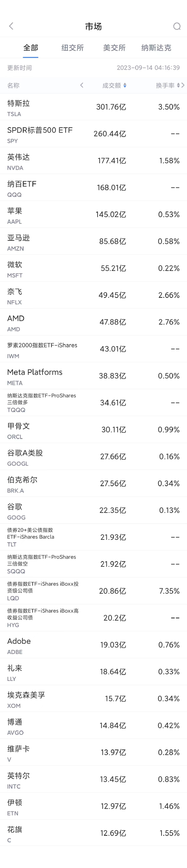Viewport: 187px width, 868px height.
Task: Open the Adobe ADBE row
Action: point(93,645)
